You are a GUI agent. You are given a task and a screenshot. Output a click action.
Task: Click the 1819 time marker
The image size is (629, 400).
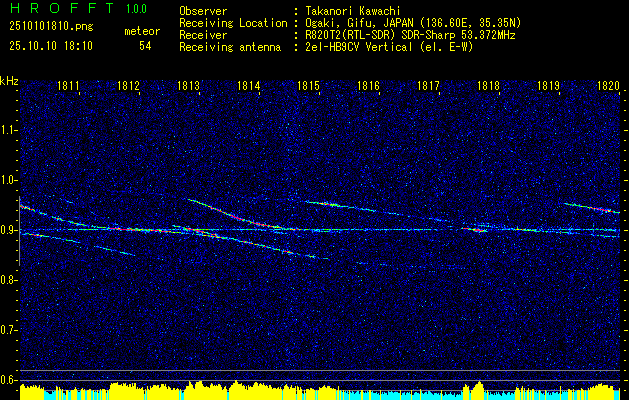pyautogui.click(x=548, y=86)
